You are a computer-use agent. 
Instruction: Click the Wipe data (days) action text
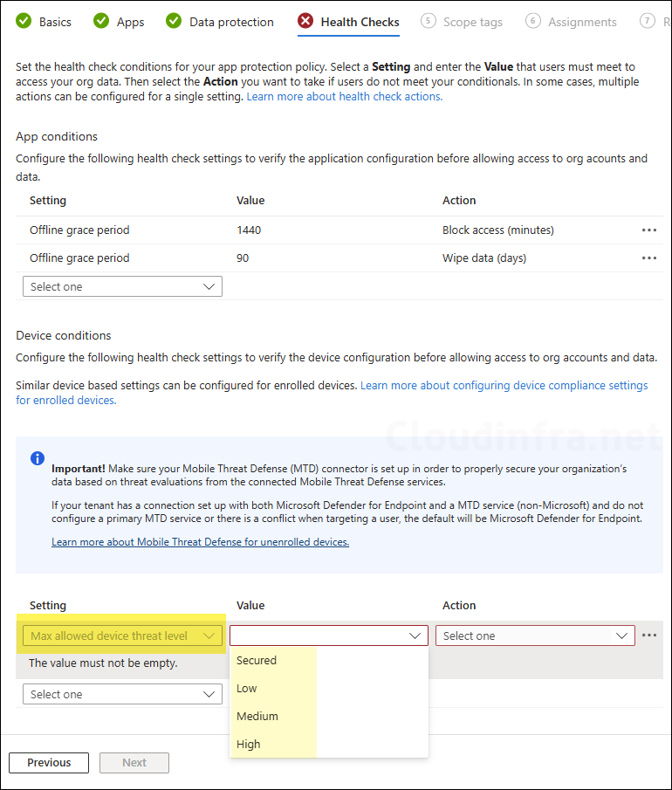pyautogui.click(x=484, y=258)
